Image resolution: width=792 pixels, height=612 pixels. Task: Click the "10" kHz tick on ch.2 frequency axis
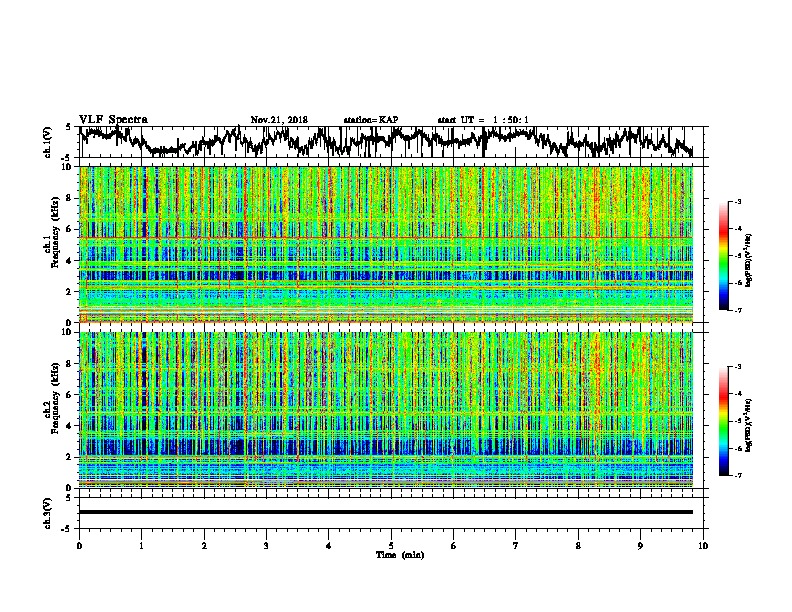point(68,333)
